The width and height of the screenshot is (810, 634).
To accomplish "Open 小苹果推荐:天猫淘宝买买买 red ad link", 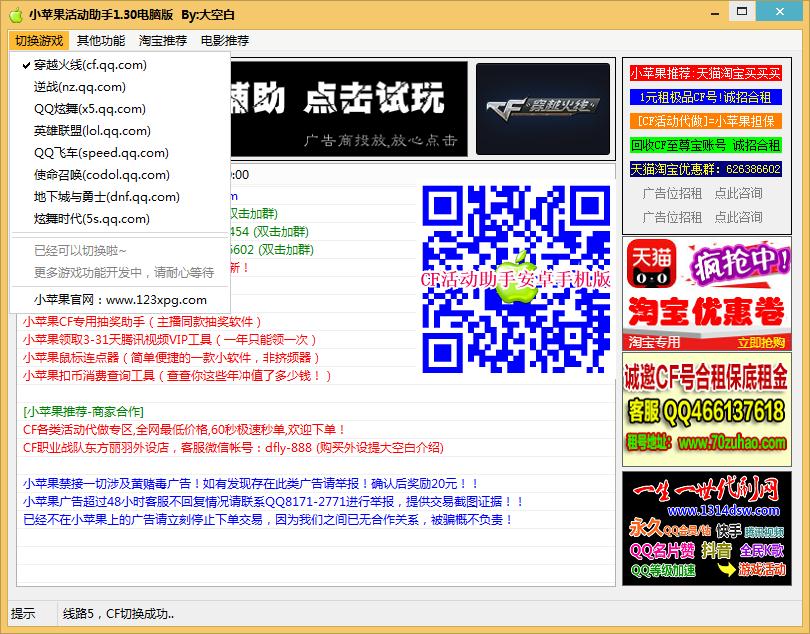I will (x=706, y=73).
